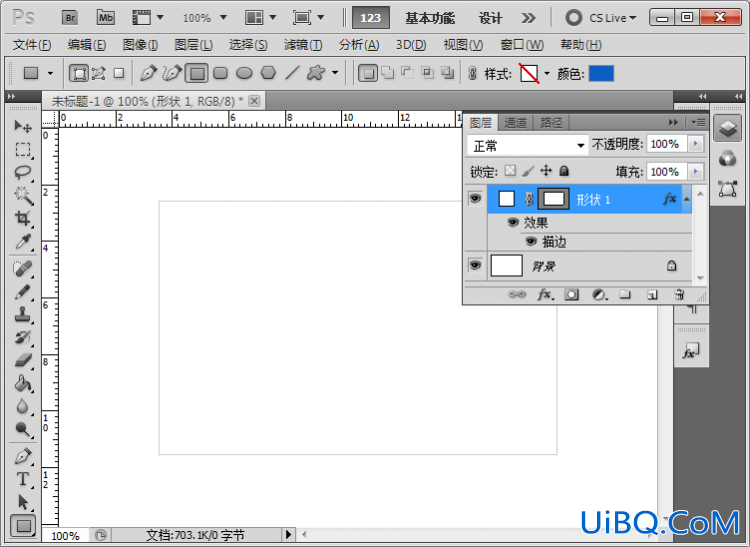Image resolution: width=750 pixels, height=547 pixels.
Task: Click the shape 颜色 blue swatch
Action: point(601,74)
